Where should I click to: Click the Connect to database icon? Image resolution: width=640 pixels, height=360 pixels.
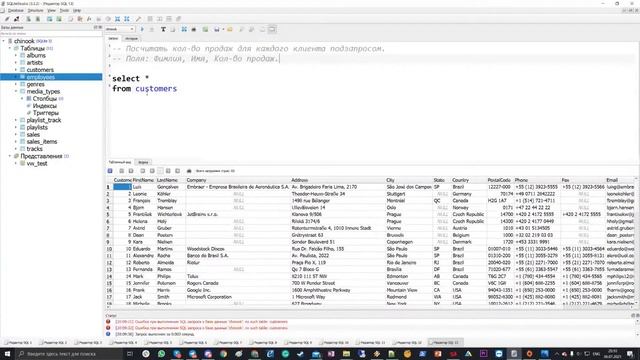(x=7, y=19)
